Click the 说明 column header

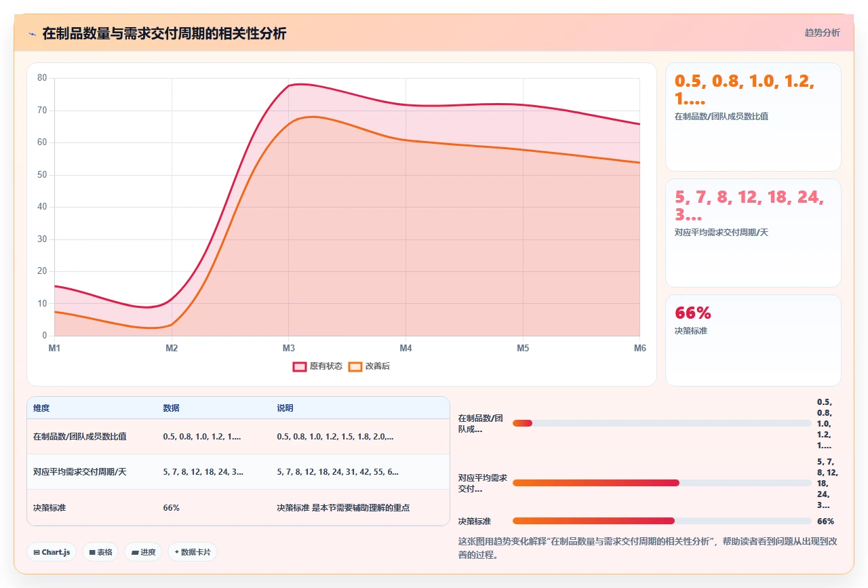(285, 408)
